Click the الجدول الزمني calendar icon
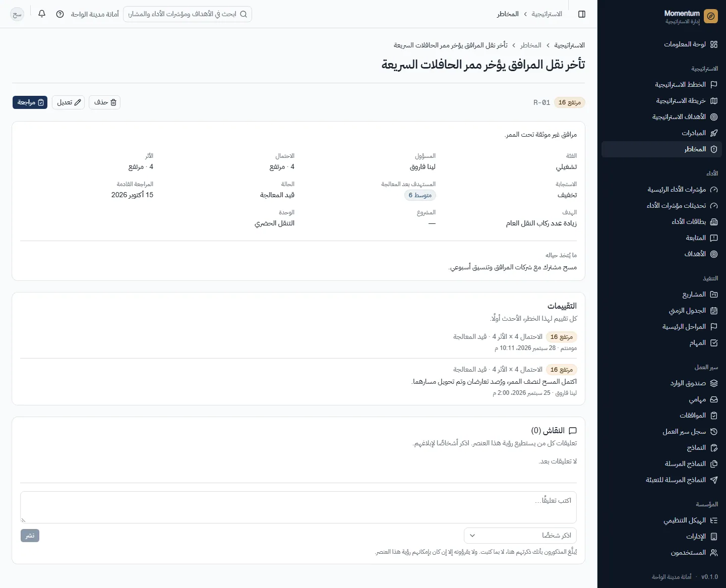Viewport: 726px width, 588px height. tap(713, 311)
